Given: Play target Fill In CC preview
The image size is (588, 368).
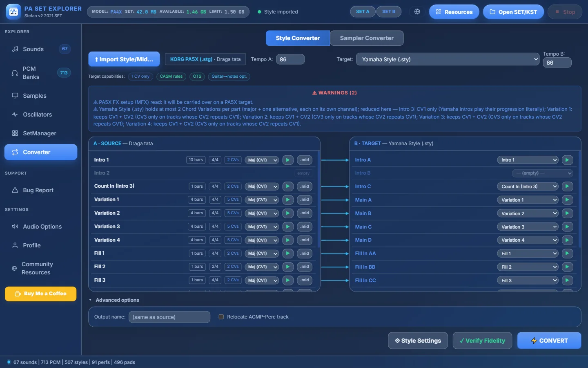Looking at the screenshot, I should click(568, 280).
